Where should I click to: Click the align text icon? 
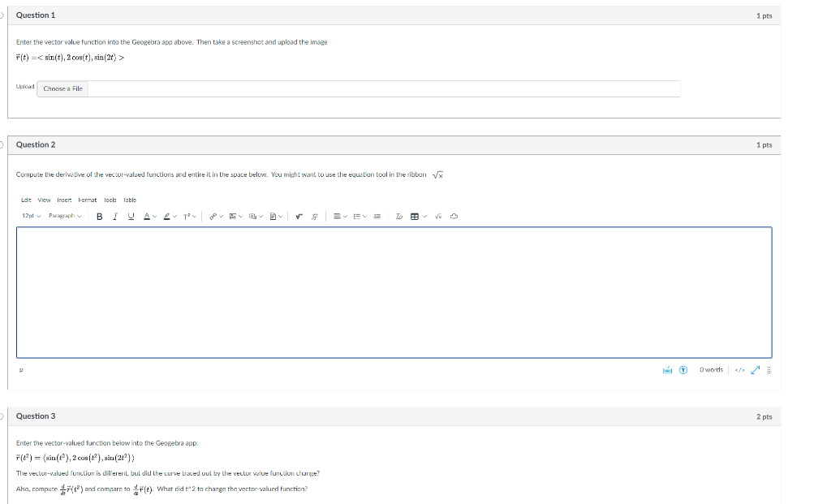[337, 216]
